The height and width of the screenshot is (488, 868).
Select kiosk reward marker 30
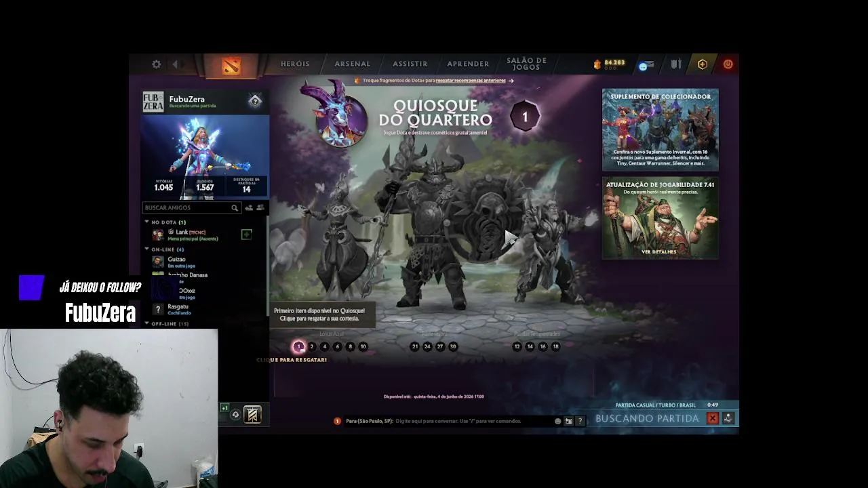[453, 346]
